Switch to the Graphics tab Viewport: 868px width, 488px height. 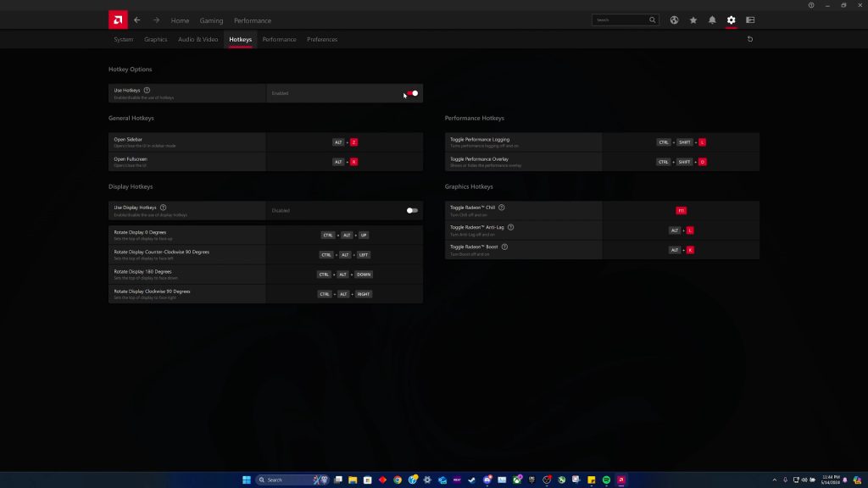(x=155, y=40)
